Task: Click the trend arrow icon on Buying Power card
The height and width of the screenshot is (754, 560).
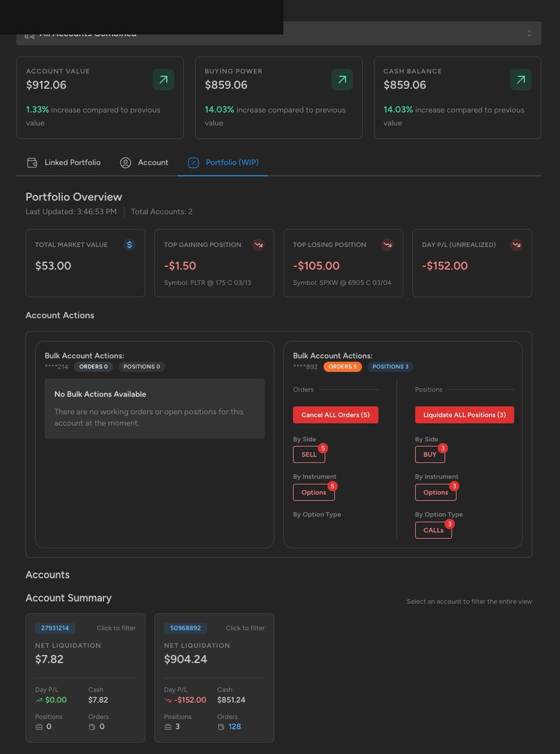Action: click(x=342, y=80)
